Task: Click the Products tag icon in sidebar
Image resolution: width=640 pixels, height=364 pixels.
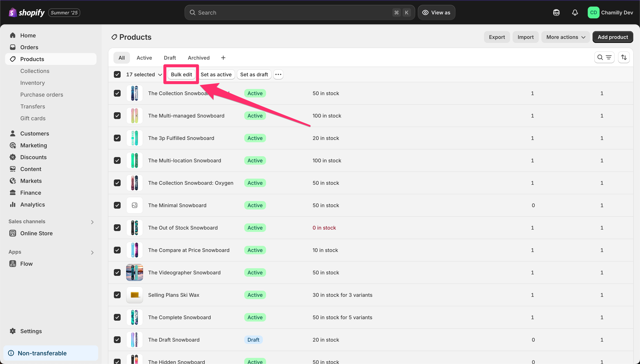Action: click(x=13, y=59)
